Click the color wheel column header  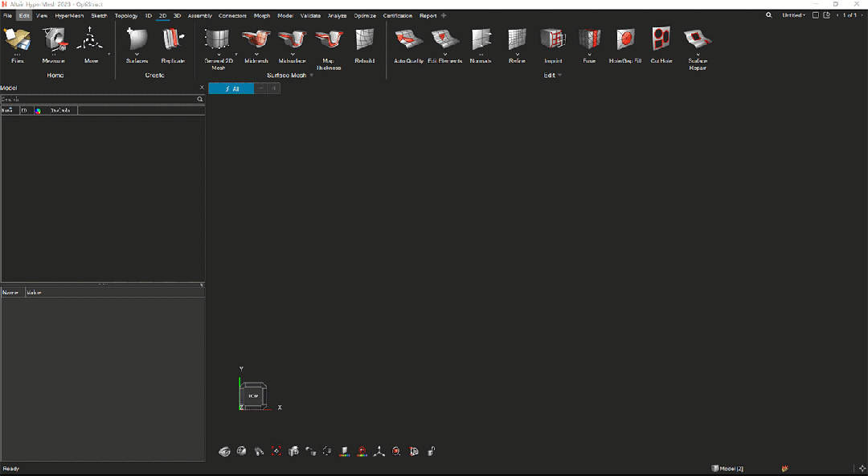point(38,110)
